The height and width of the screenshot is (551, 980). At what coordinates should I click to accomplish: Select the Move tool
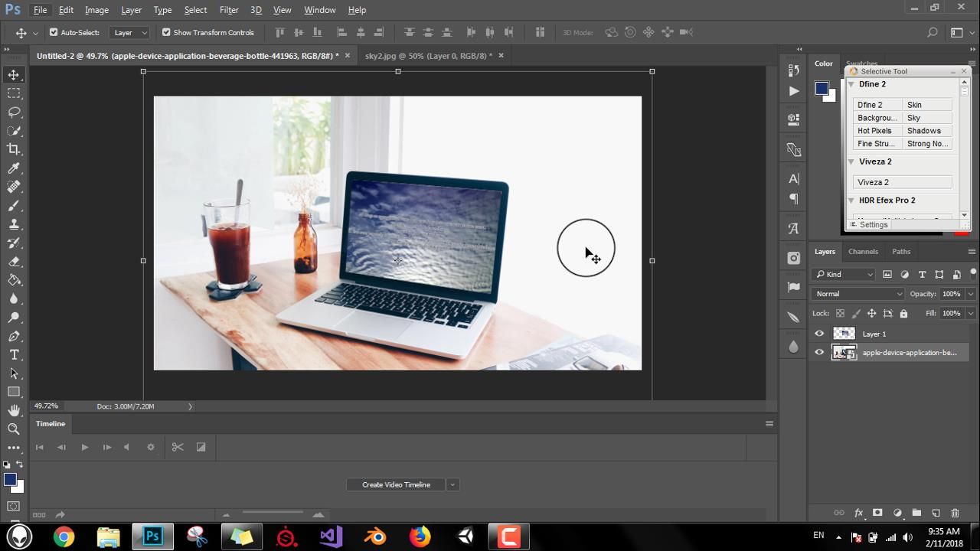click(13, 75)
